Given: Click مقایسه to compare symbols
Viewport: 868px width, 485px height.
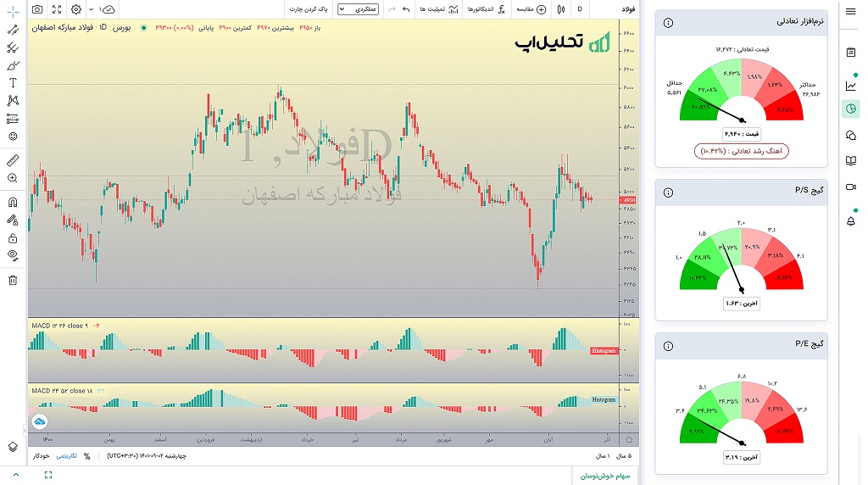Looking at the screenshot, I should (531, 9).
